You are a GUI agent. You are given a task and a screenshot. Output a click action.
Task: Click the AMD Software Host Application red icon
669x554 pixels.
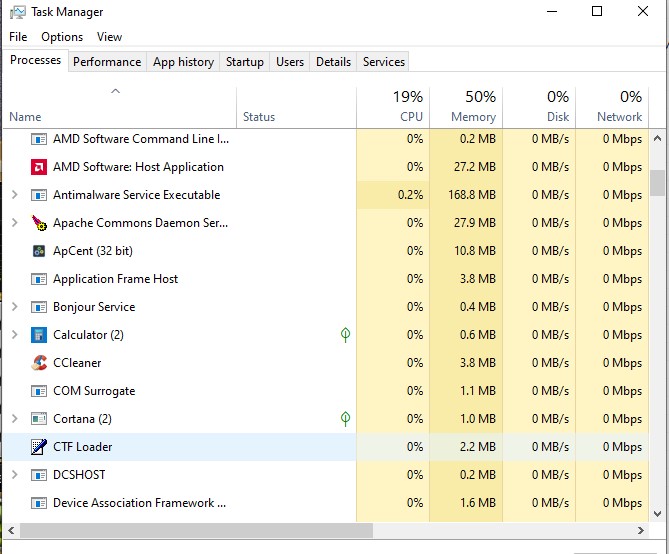tap(39, 167)
